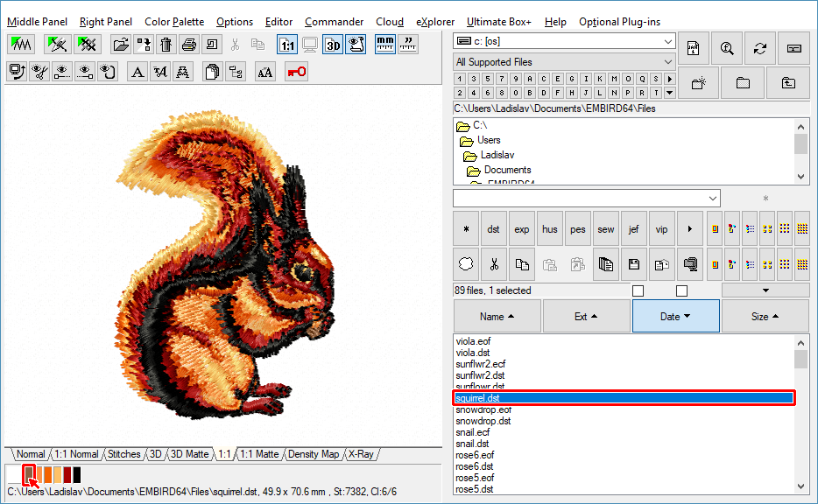Click the open folder icon in toolbar
This screenshot has width=818, height=504.
pyautogui.click(x=121, y=45)
